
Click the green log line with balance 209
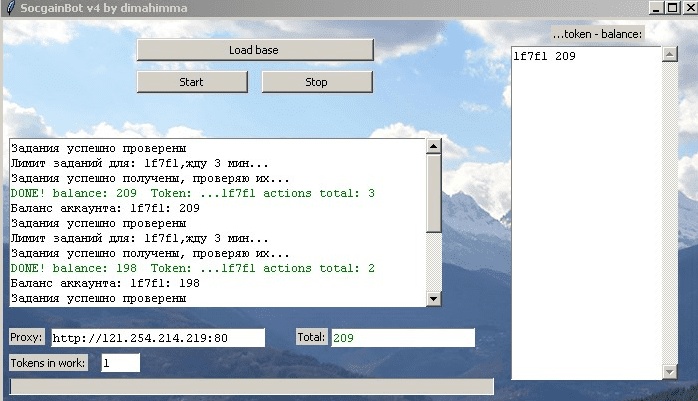pyautogui.click(x=193, y=193)
